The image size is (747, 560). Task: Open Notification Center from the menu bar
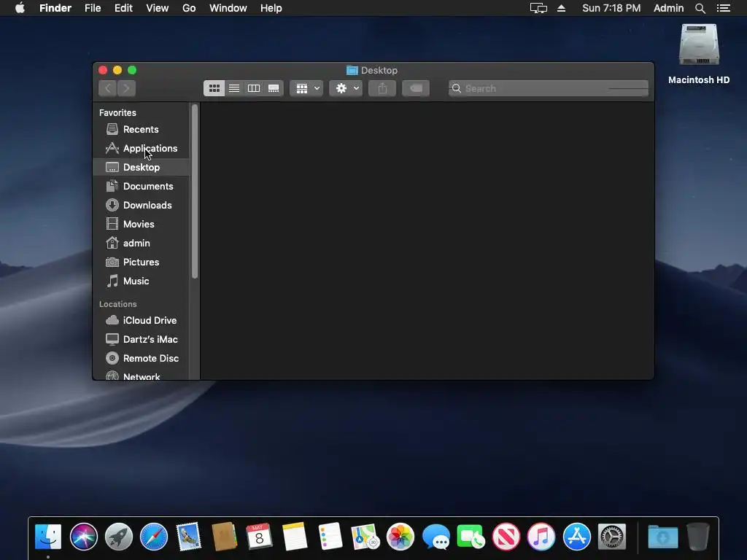723,8
